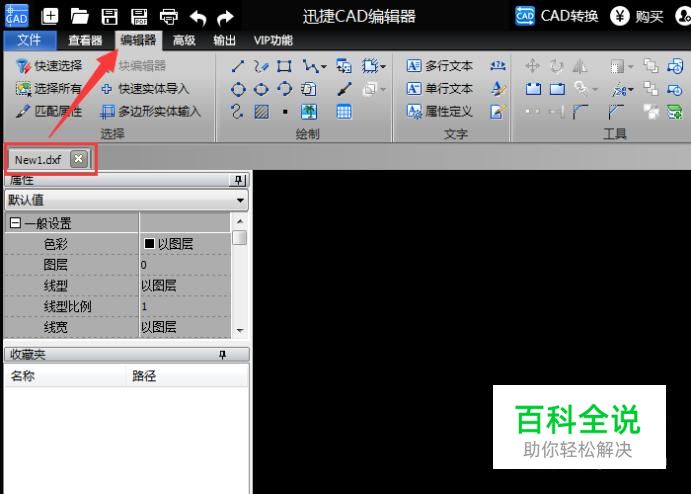This screenshot has width=691, height=494.
Task: Click the save as PDF icon
Action: [139, 17]
